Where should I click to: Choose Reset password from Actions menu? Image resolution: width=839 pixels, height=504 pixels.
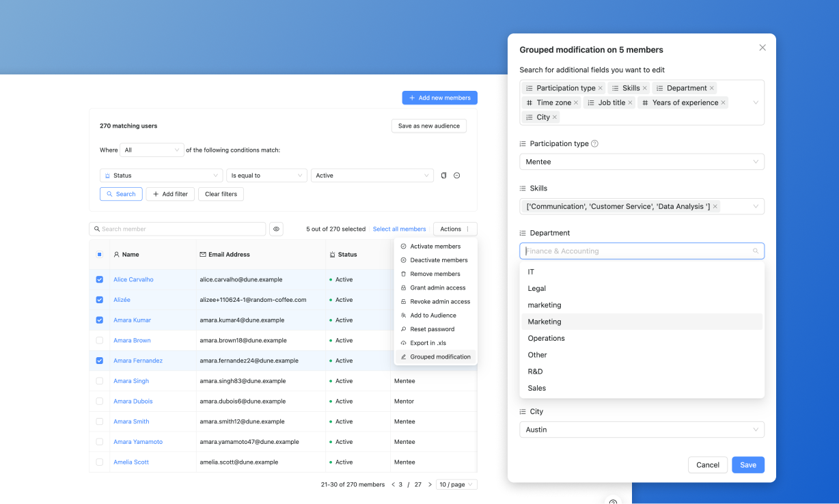tap(435, 329)
